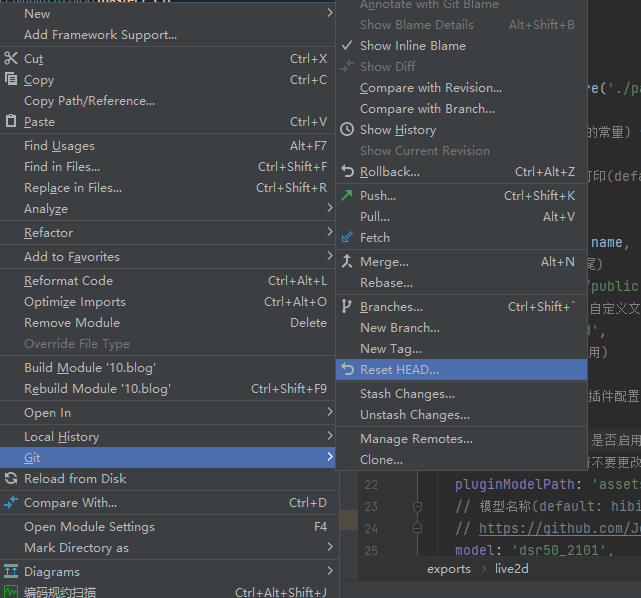Click 'dsr50_2101' model value text
Screen dimensions: 641x598
pyautogui.click(x=559, y=550)
